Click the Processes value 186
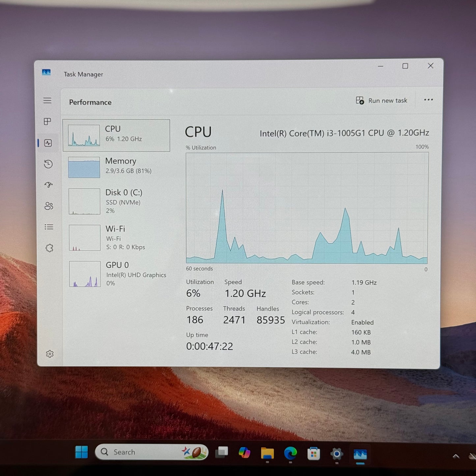The height and width of the screenshot is (476, 476). [195, 320]
